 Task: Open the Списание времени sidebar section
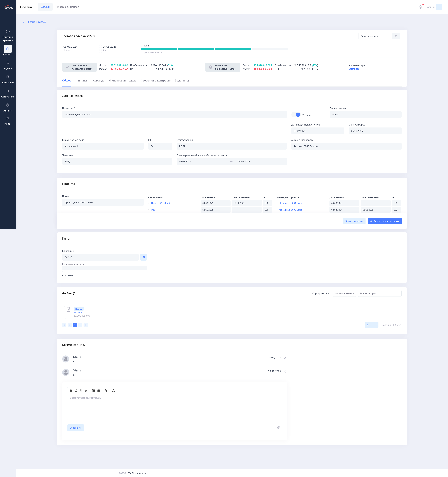point(8,35)
